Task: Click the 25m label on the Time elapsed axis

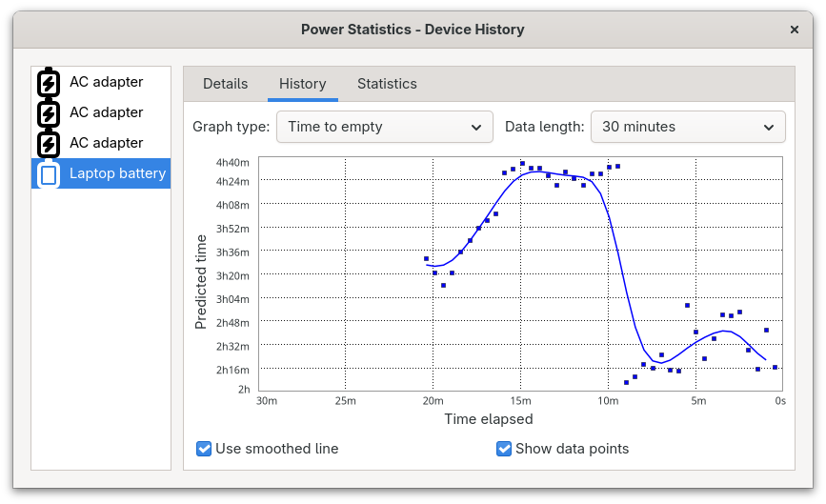Action: [346, 401]
